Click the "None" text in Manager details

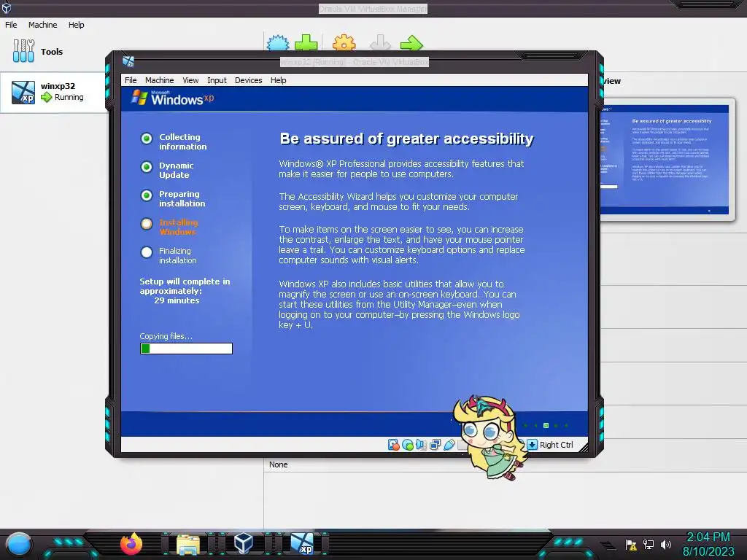tap(278, 464)
